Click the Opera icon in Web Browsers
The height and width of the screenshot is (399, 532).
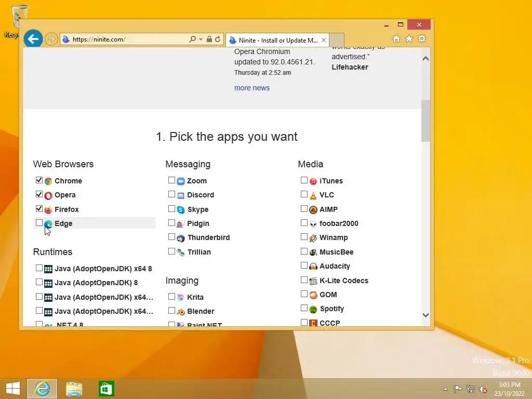(x=48, y=195)
